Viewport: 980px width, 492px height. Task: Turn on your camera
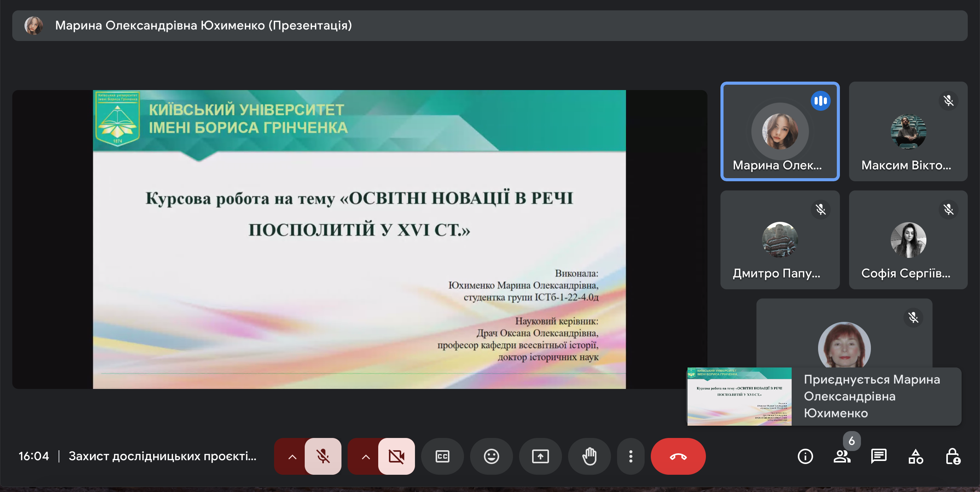[396, 456]
